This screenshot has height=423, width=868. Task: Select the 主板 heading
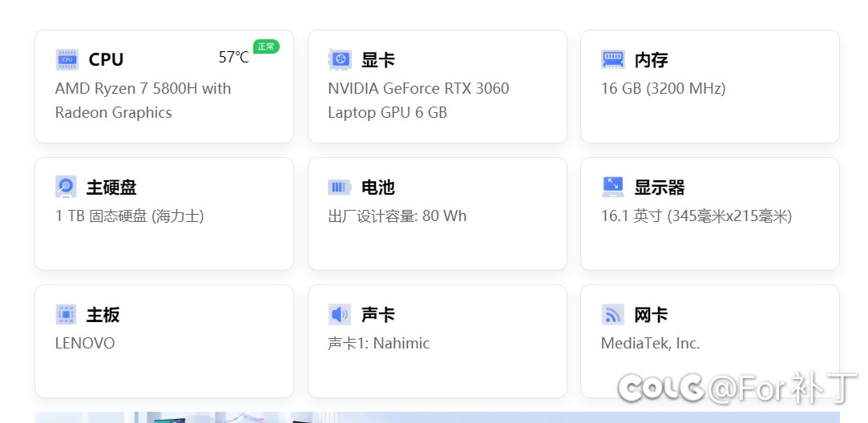[x=103, y=315]
